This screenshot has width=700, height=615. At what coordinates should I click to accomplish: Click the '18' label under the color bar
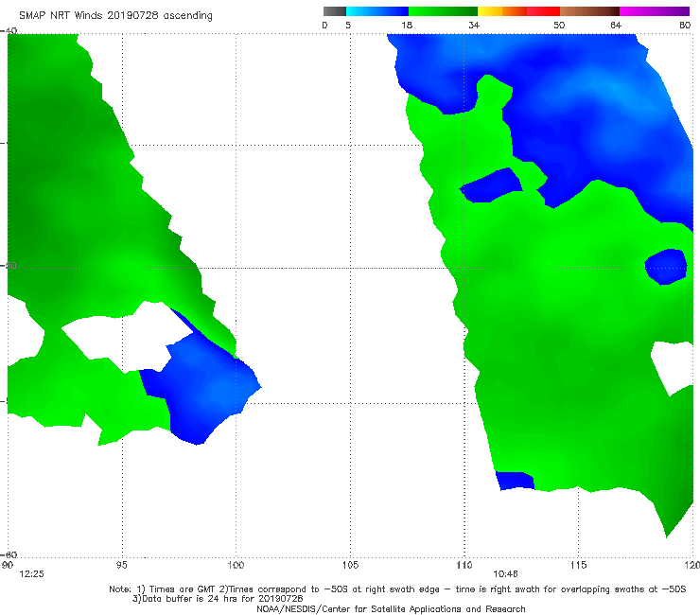click(407, 26)
